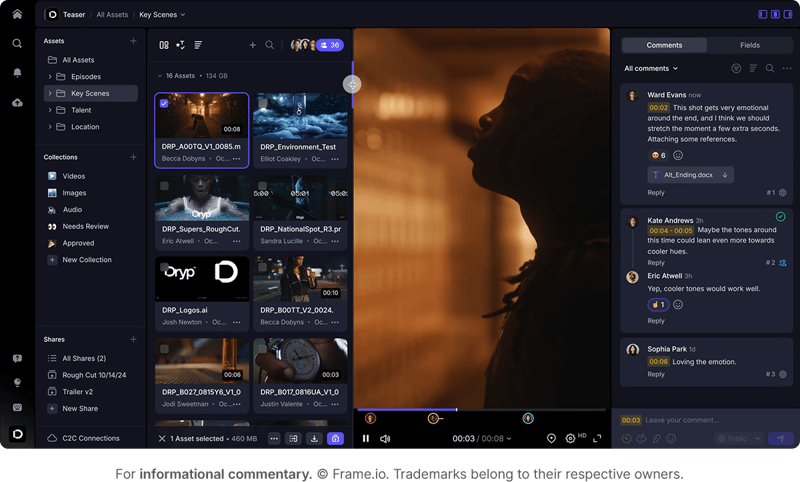Open the Public visibility dropdown
The image size is (800, 482).
739,438
